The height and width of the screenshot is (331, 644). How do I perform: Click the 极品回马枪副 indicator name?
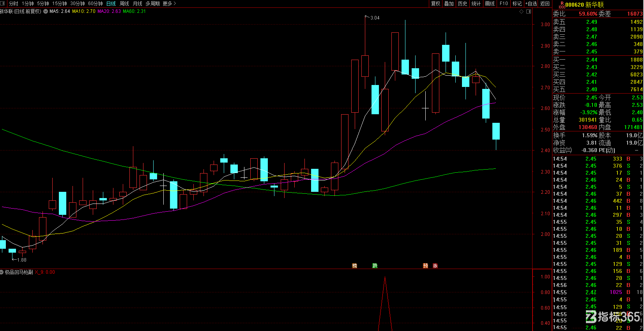[x=19, y=272]
